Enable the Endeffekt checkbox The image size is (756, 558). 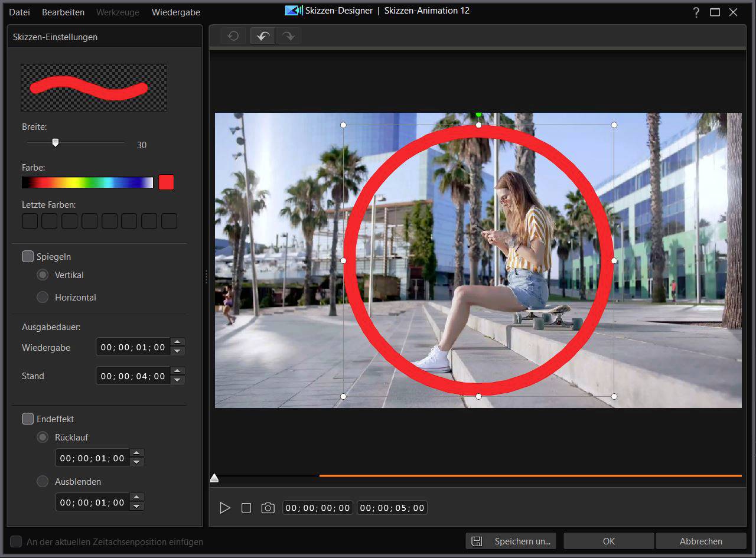pos(28,419)
